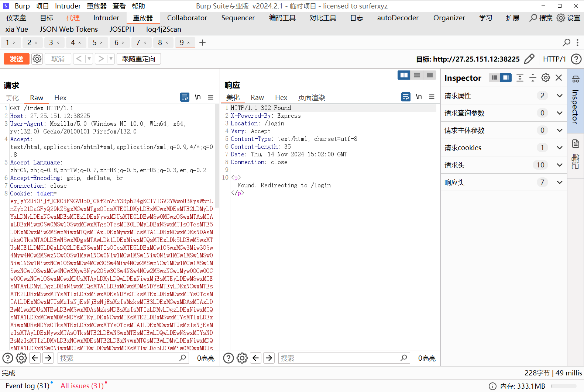Open Inspector settings gear
The width and height of the screenshot is (584, 392).
[x=546, y=78]
